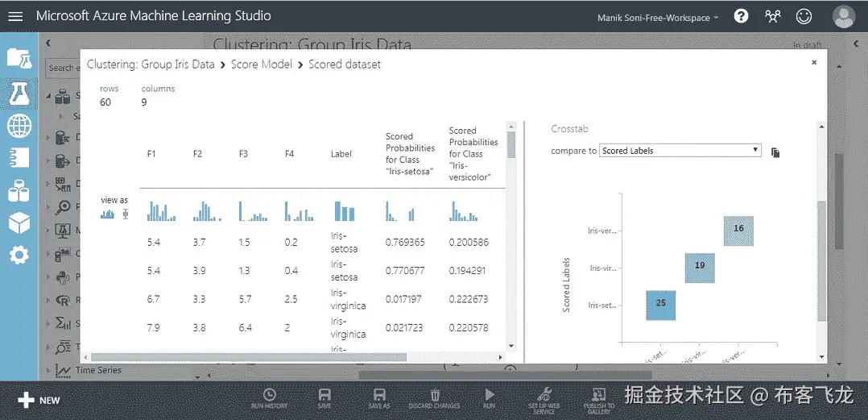Open the user account avatar
The width and height of the screenshot is (868, 420).
coord(844,16)
